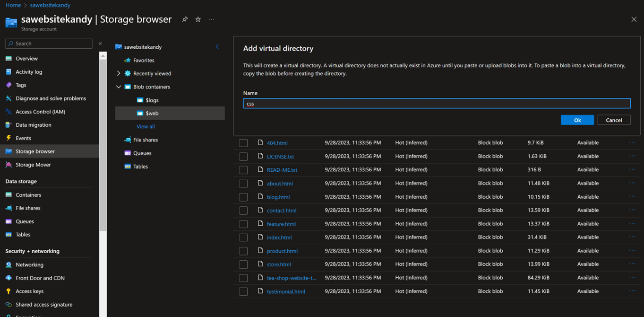
Task: Select the sawebsitekandy root tree node
Action: pos(143,47)
